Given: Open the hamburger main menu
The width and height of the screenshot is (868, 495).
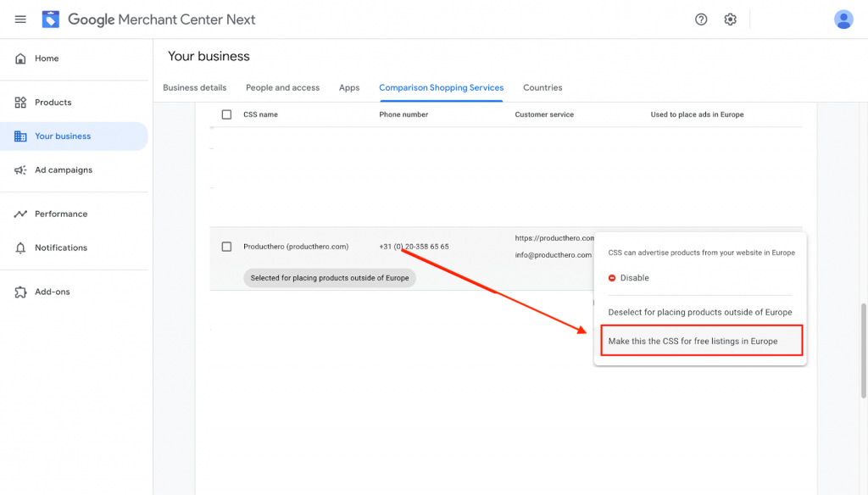Looking at the screenshot, I should 20,19.
